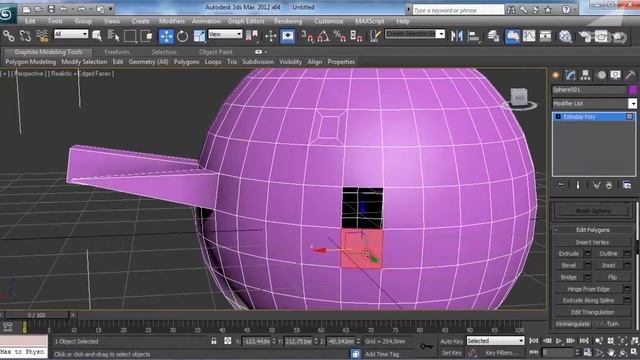Open the named selection sets dropdown
Viewport: 640px width, 360px height.
point(415,33)
